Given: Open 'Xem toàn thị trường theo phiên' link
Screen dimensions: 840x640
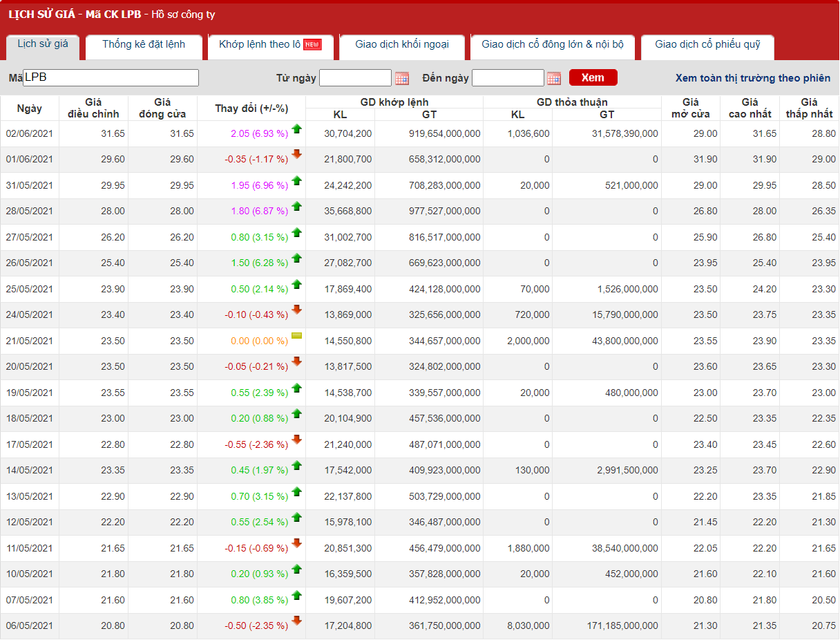Looking at the screenshot, I should click(753, 78).
